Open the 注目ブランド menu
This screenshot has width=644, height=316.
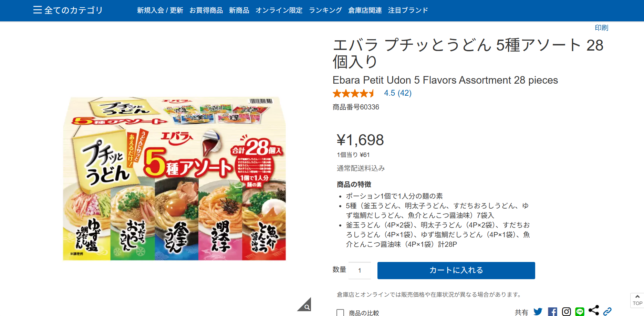(x=408, y=10)
